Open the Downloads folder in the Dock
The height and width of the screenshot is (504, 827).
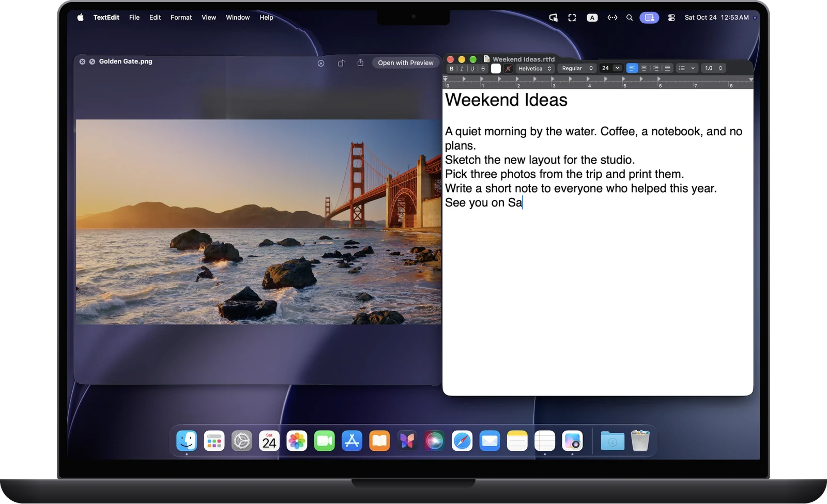pyautogui.click(x=612, y=441)
